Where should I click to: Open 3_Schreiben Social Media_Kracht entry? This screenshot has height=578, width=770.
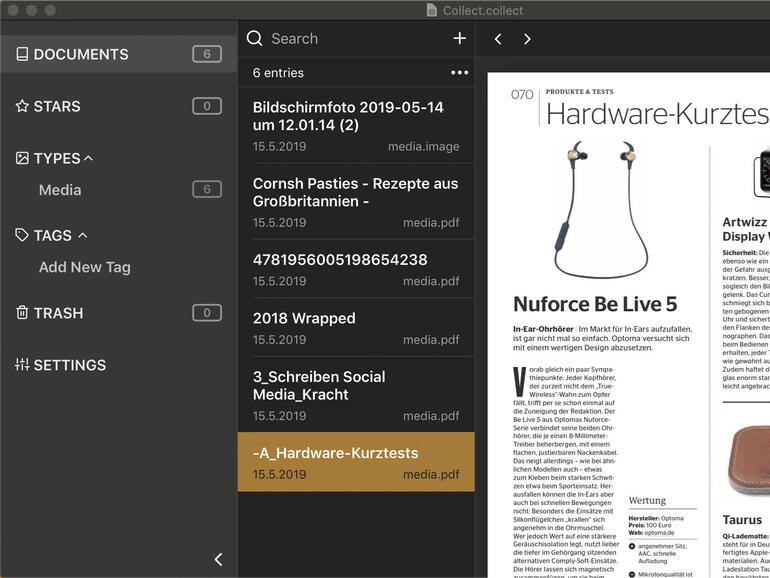click(356, 395)
